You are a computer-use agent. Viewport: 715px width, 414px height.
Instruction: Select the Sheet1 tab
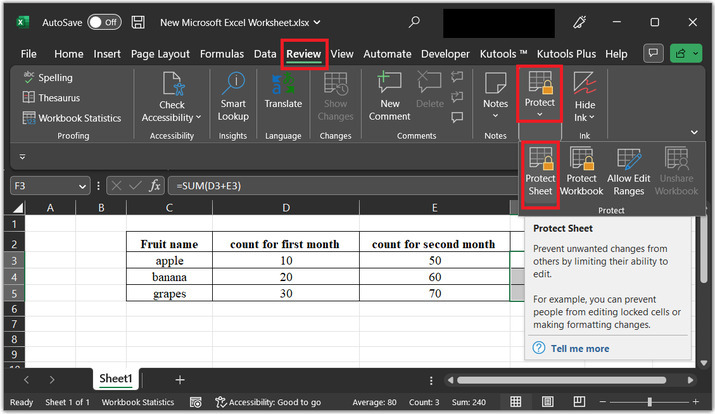tap(116, 378)
